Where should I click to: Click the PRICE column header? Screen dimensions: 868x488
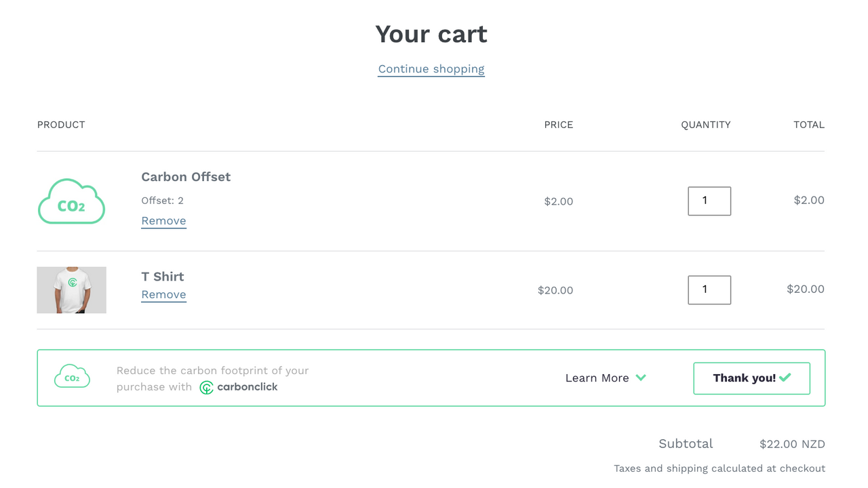click(x=558, y=124)
